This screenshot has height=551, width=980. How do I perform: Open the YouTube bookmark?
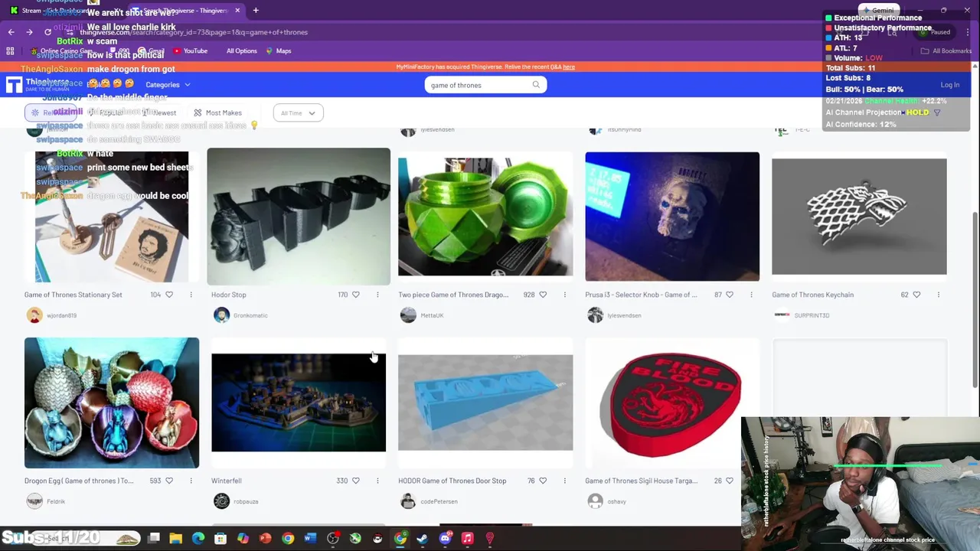[x=191, y=51]
